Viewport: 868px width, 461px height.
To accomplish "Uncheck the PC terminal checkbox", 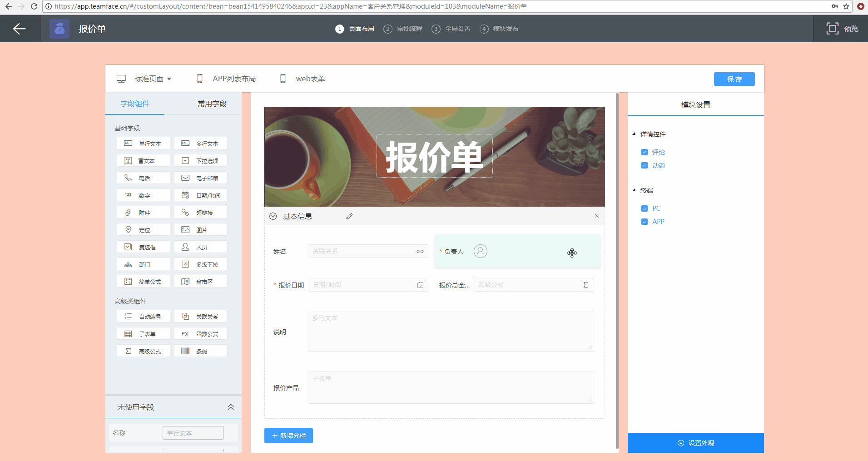I will [644, 208].
